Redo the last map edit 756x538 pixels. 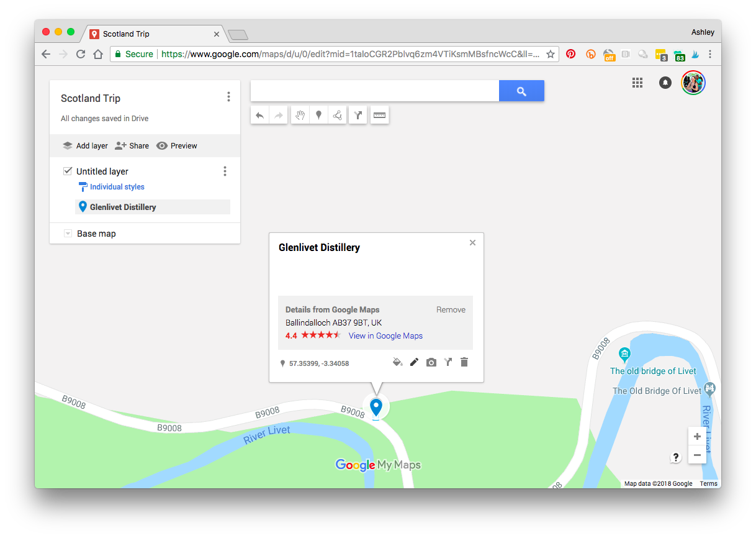(279, 115)
